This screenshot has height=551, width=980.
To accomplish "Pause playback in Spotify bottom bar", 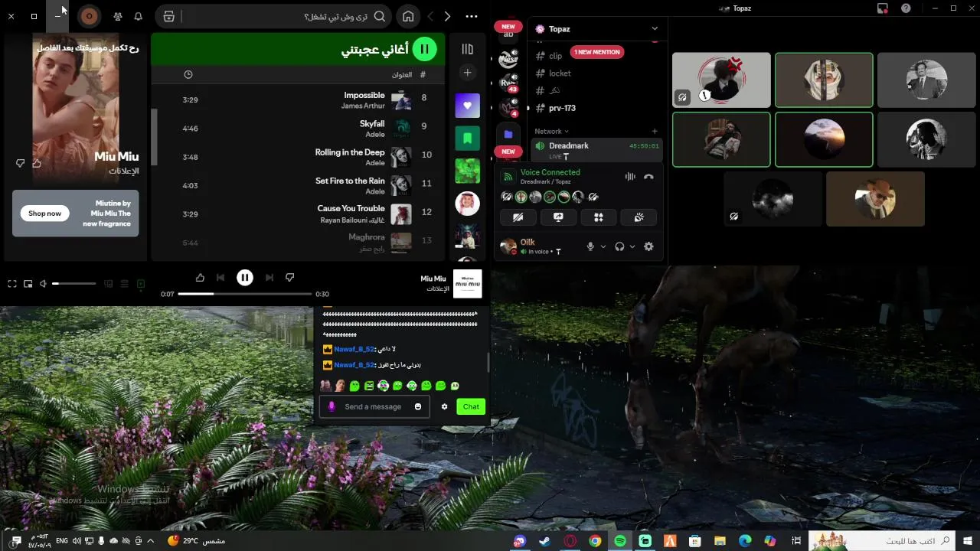I will (x=245, y=278).
